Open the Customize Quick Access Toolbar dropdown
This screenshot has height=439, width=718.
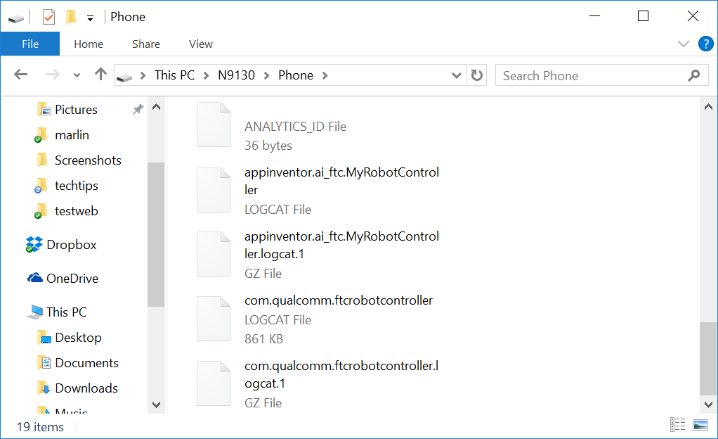[90, 18]
